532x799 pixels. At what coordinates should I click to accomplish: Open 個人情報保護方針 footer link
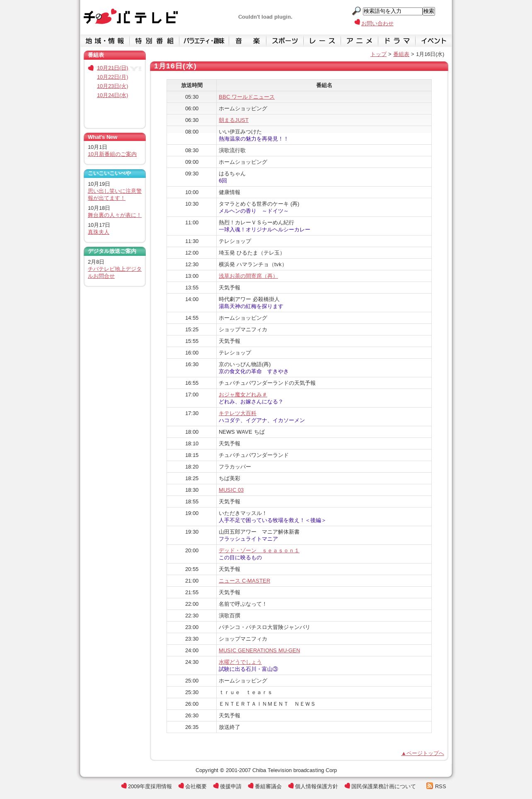point(317,787)
